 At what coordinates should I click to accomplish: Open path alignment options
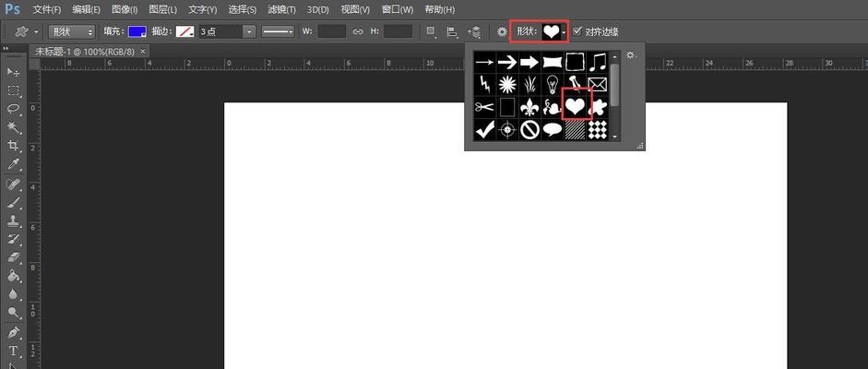452,32
